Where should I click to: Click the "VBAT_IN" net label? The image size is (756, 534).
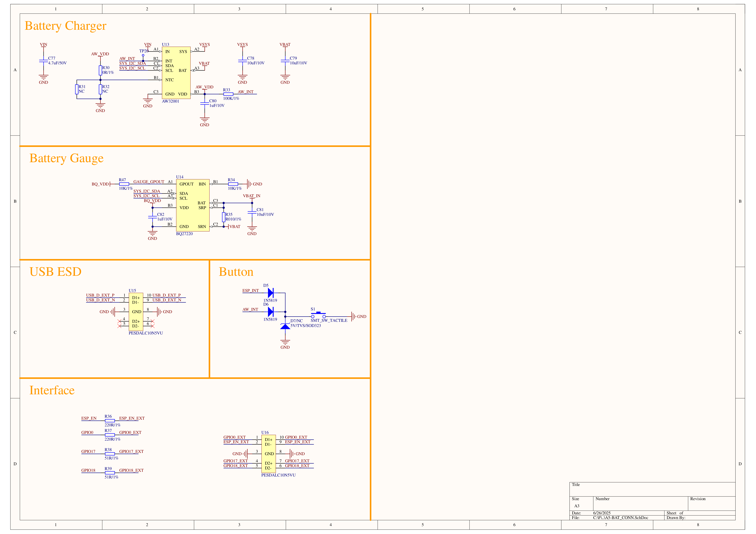coord(252,196)
